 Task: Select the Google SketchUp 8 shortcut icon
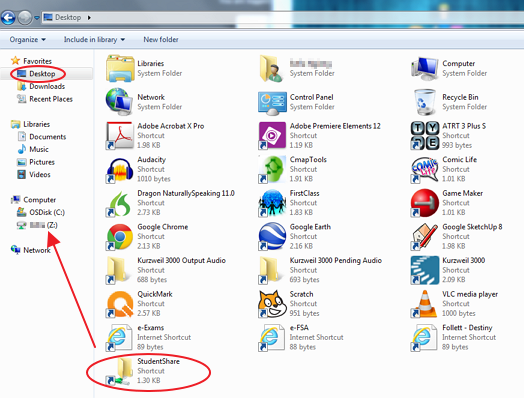click(424, 237)
